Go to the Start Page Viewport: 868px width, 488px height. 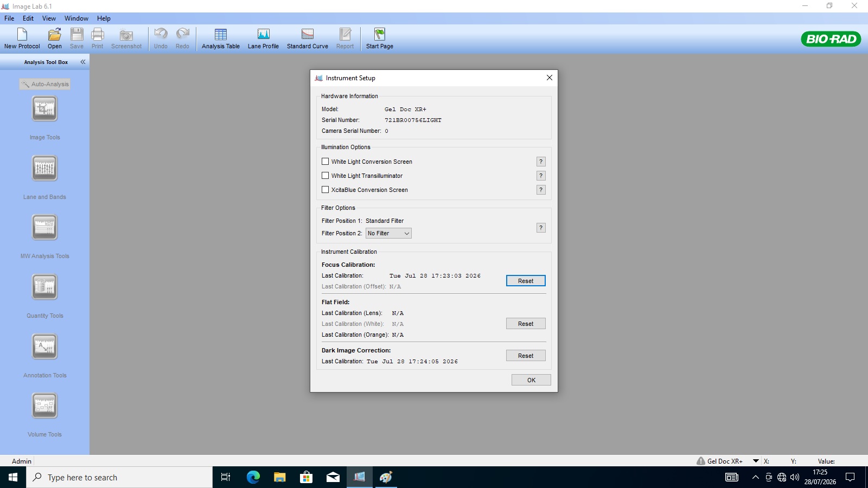point(379,38)
